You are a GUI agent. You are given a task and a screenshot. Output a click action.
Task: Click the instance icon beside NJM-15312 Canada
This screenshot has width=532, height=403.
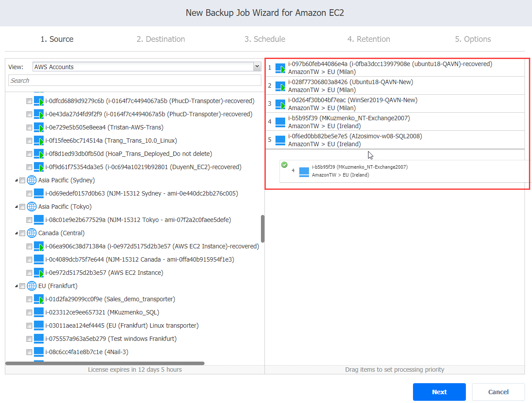click(39, 260)
